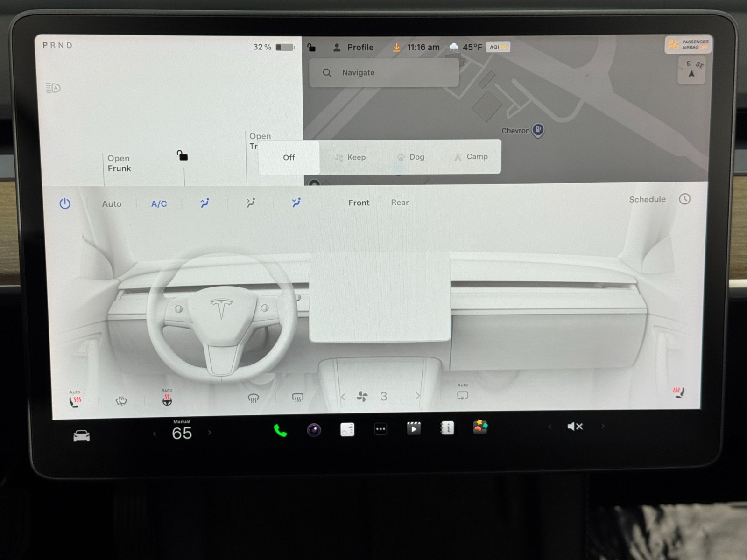Toggle the driver seat heater
The image size is (747, 560).
75,401
